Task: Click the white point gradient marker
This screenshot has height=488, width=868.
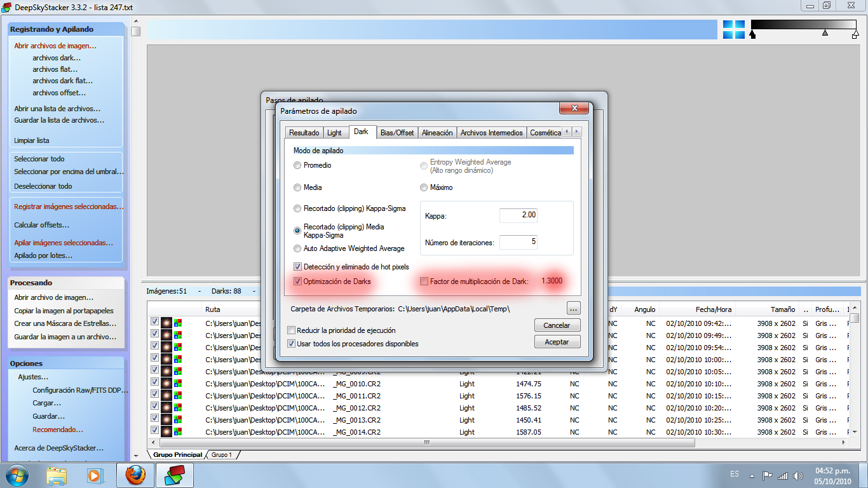Action: (855, 35)
